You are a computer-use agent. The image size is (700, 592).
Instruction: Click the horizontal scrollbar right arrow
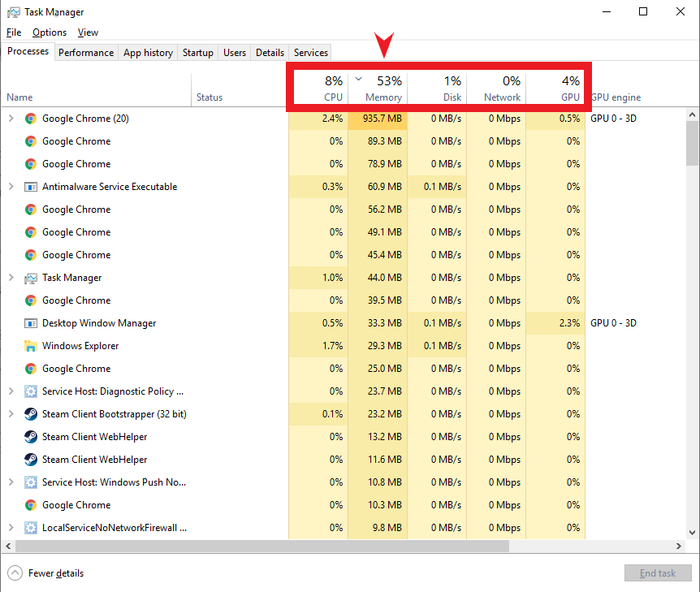click(679, 546)
